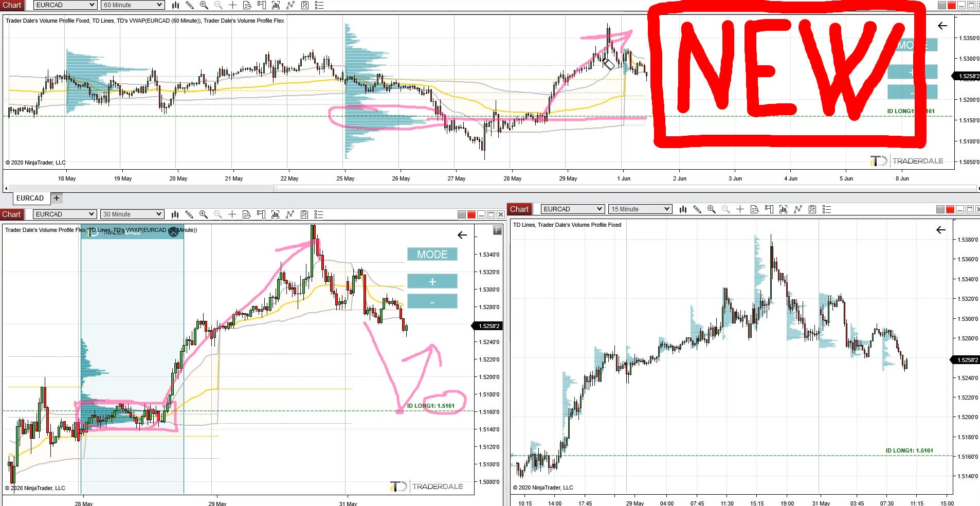Select drawing tools pencil in 60 Minute chart

190,5
